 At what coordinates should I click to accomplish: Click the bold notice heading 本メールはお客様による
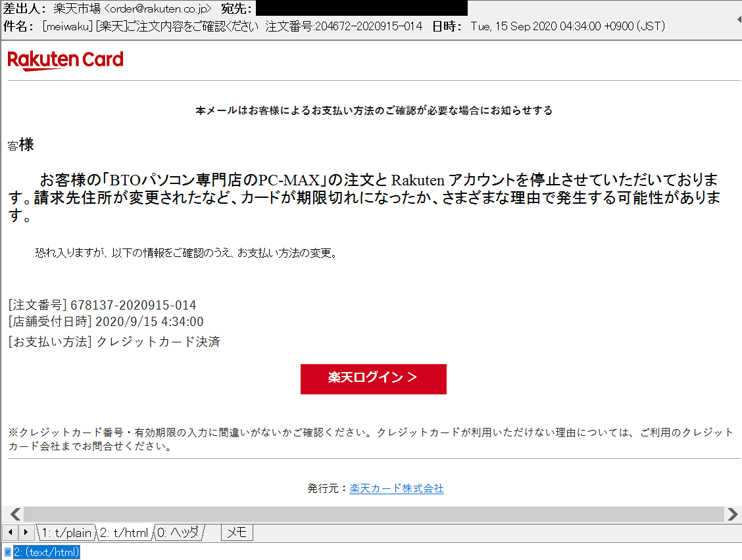(x=374, y=110)
